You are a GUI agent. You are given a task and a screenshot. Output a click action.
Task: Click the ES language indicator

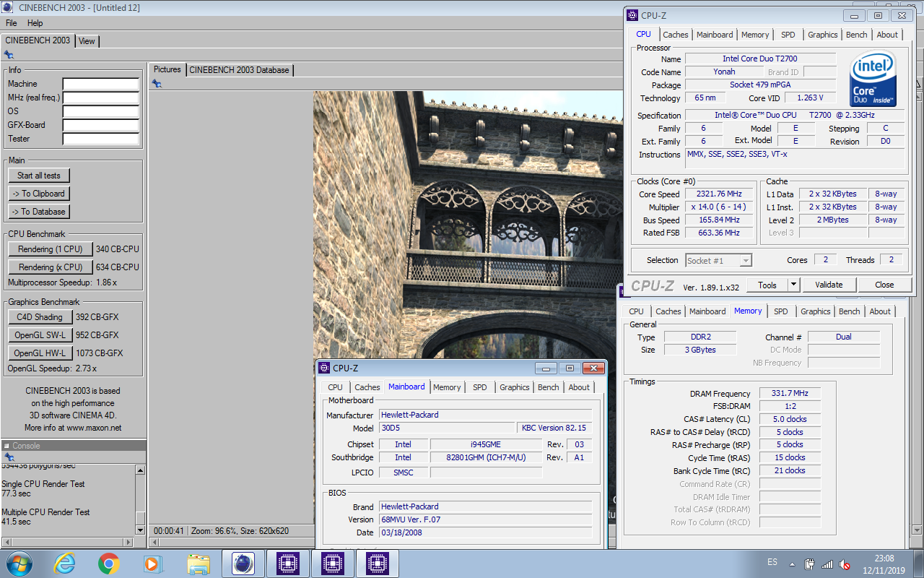[x=772, y=562]
